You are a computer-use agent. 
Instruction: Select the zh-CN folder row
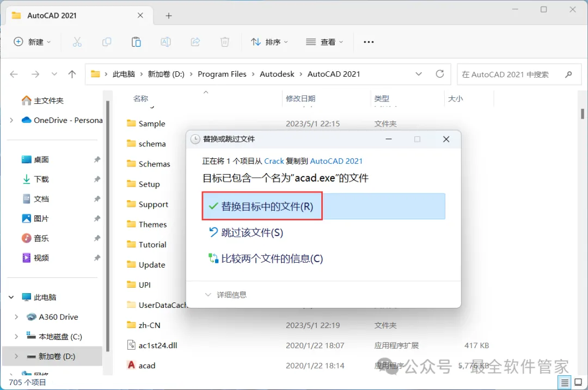(x=308, y=325)
